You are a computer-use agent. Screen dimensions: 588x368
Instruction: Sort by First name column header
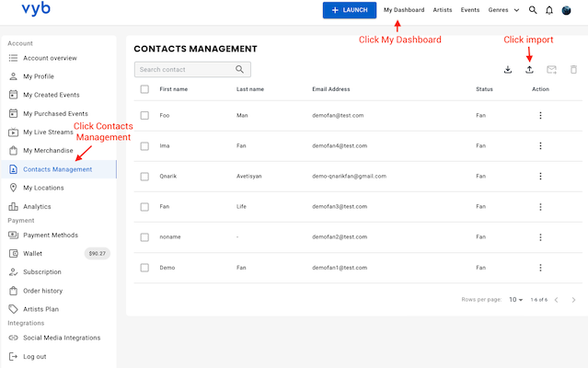pyautogui.click(x=173, y=89)
